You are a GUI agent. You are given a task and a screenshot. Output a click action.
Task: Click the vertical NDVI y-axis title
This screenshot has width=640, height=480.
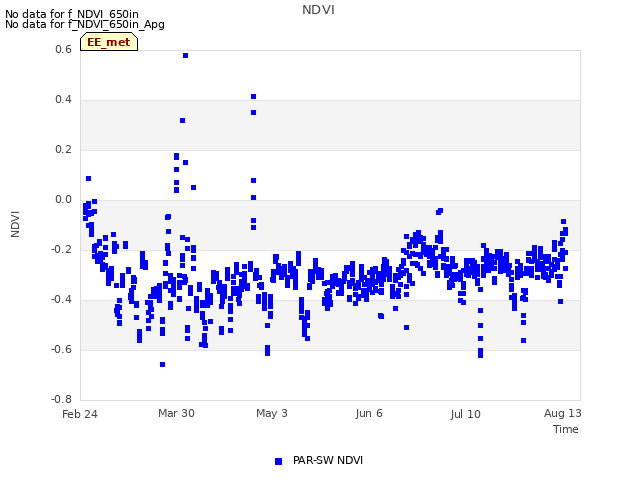[15, 224]
